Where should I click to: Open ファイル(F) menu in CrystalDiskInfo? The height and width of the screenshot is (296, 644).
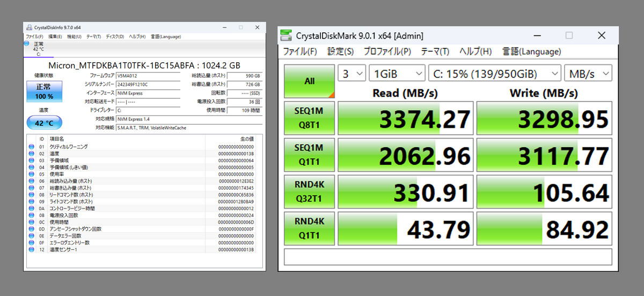point(35,37)
